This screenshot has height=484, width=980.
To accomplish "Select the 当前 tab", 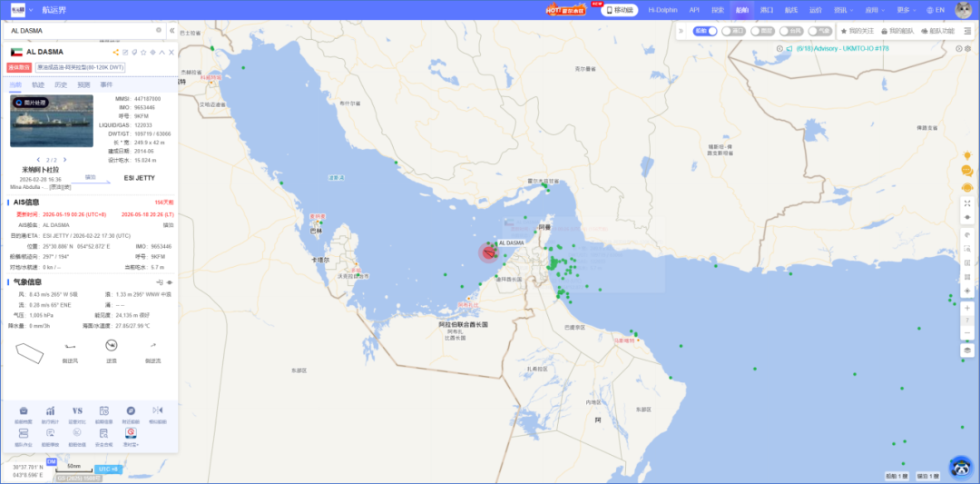I will point(15,84).
